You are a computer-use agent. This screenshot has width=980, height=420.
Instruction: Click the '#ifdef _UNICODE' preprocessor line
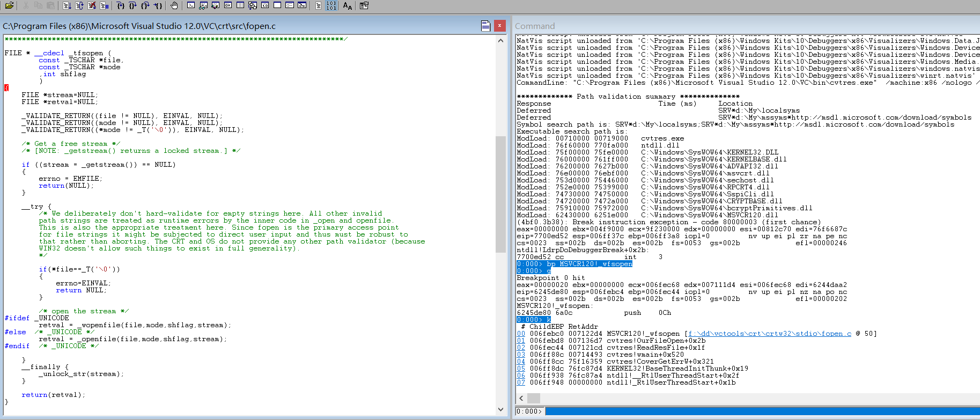pyautogui.click(x=36, y=318)
